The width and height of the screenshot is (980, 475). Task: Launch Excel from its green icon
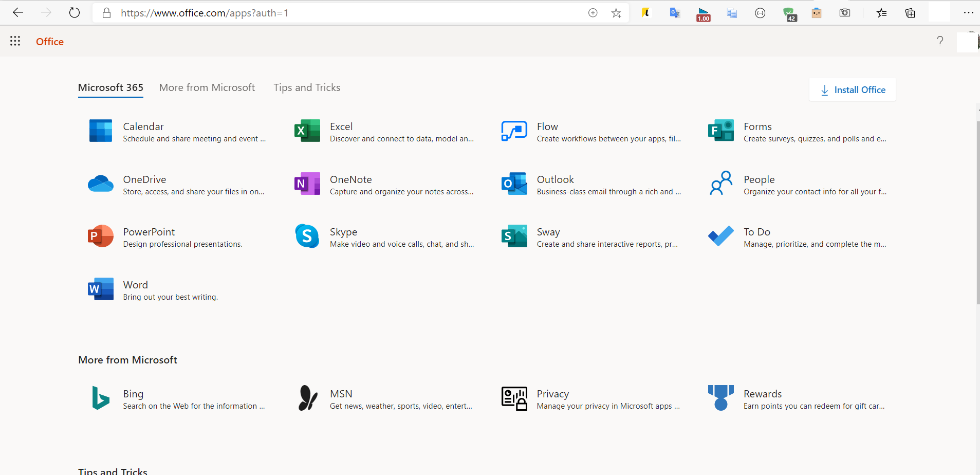tap(307, 131)
